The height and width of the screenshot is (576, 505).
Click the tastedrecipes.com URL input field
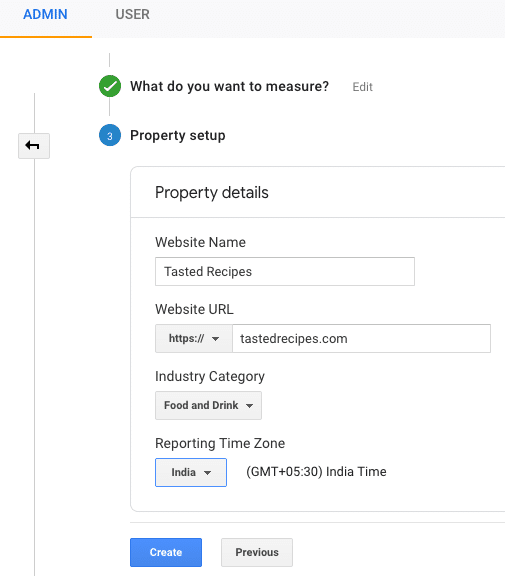(362, 338)
